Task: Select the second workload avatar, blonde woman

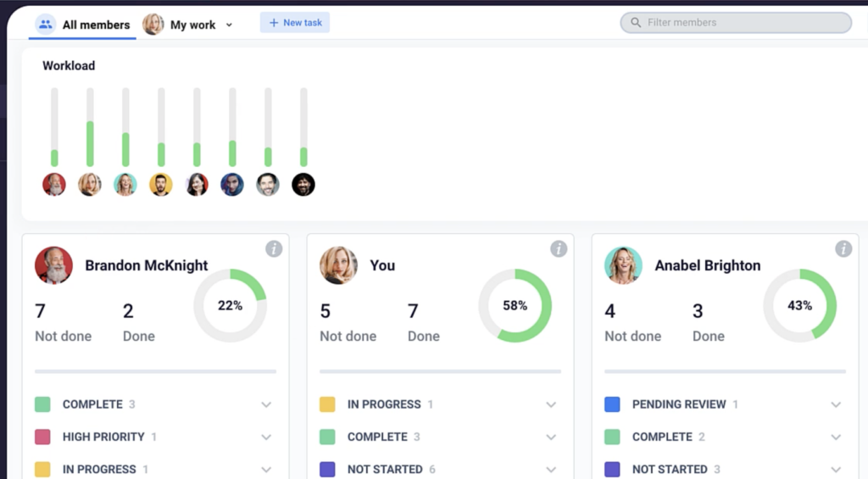Action: [x=90, y=185]
